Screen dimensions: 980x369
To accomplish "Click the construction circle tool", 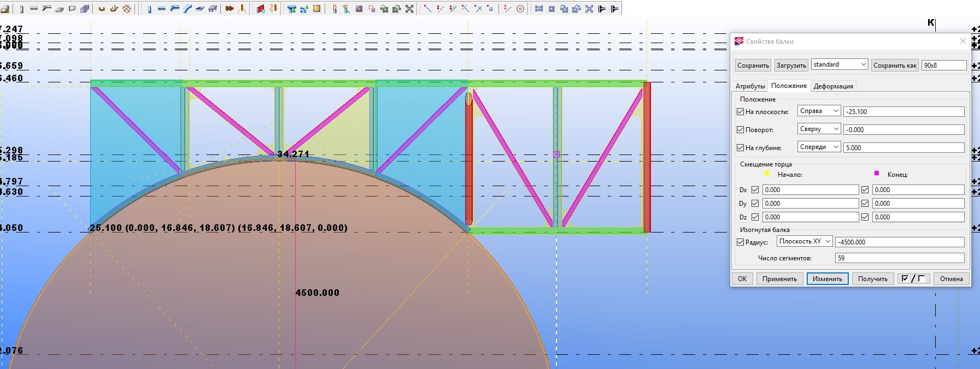I will [520, 9].
